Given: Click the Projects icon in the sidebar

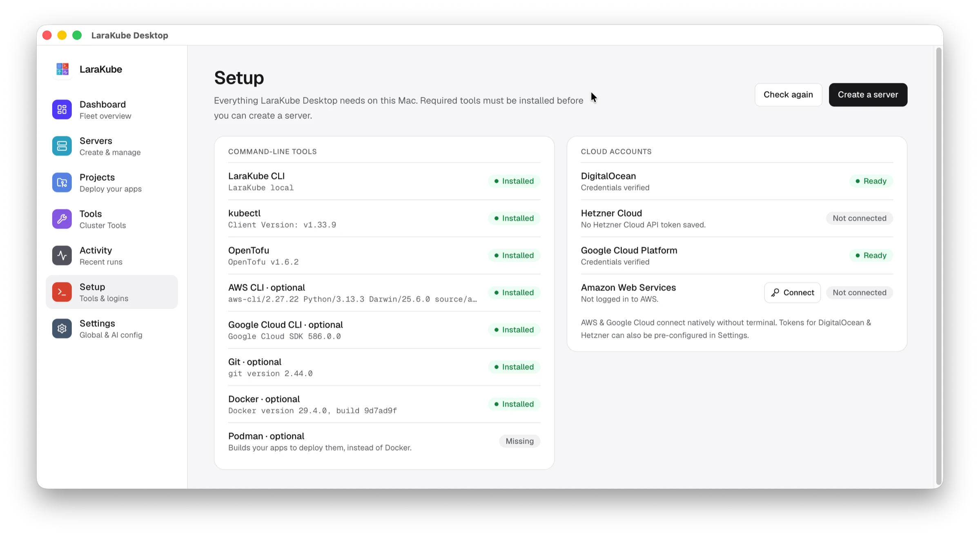Looking at the screenshot, I should pos(62,183).
